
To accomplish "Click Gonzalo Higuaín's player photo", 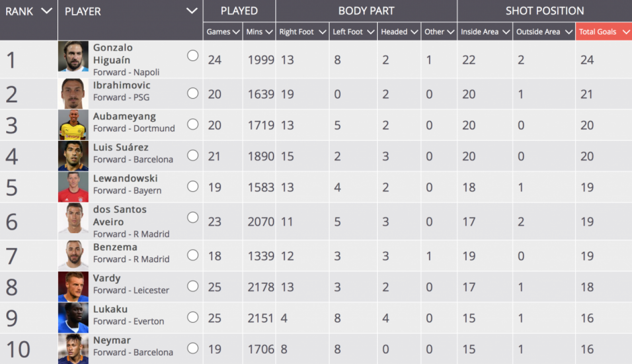I will tap(73, 56).
